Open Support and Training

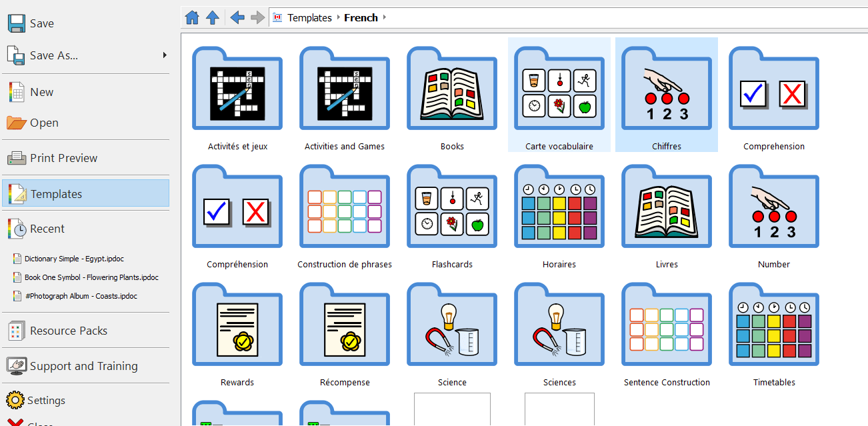click(85, 366)
